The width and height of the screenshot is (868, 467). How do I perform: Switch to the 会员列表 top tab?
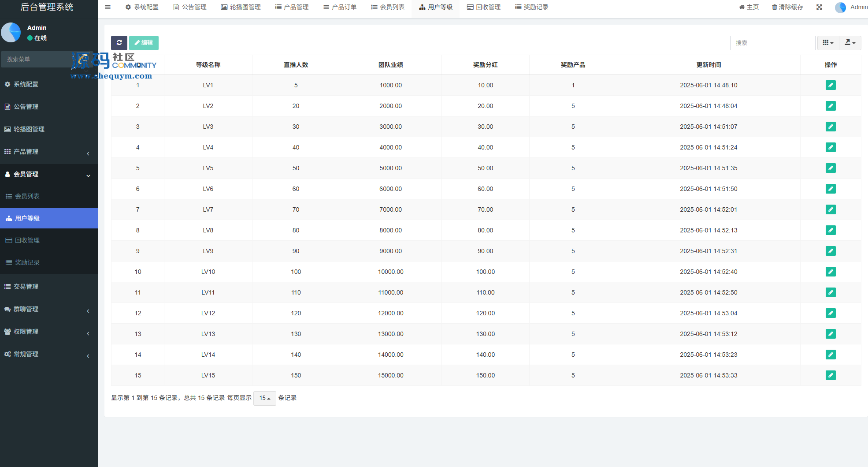[388, 7]
